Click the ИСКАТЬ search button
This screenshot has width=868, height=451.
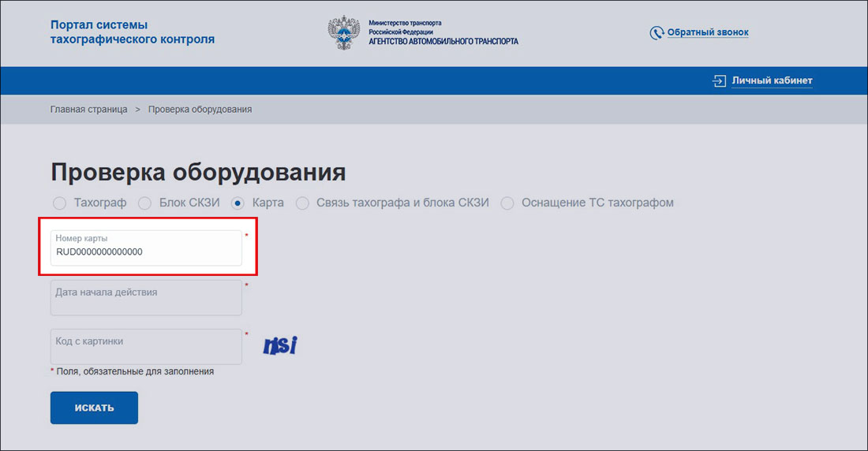94,408
